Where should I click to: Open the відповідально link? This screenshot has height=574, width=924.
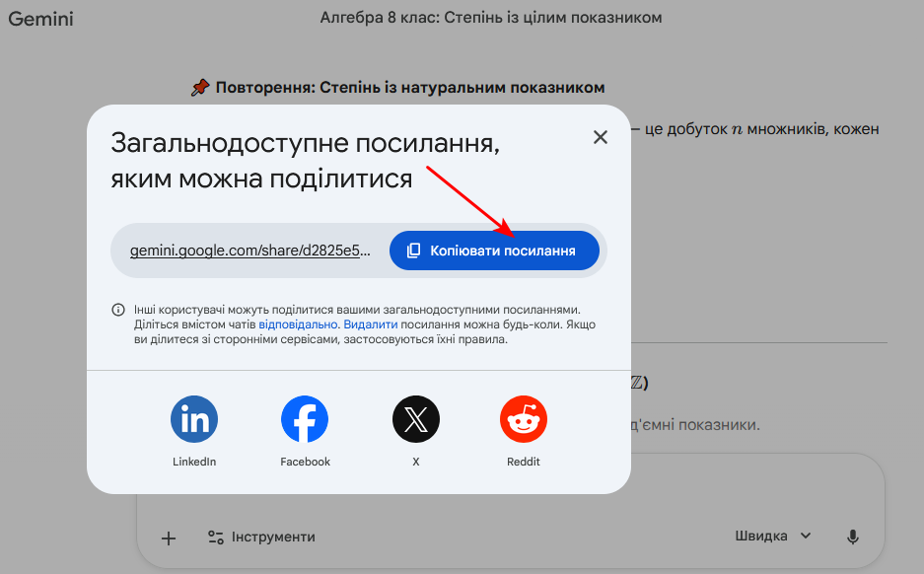(x=298, y=323)
